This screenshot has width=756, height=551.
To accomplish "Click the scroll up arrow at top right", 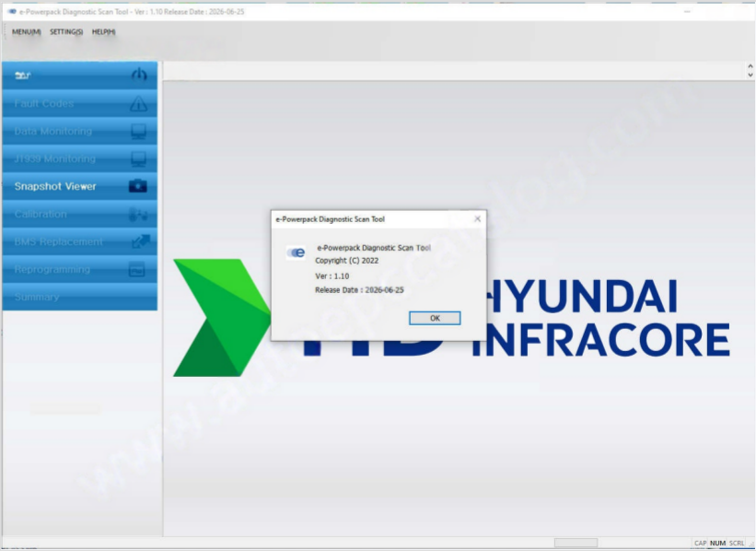I will (x=750, y=67).
